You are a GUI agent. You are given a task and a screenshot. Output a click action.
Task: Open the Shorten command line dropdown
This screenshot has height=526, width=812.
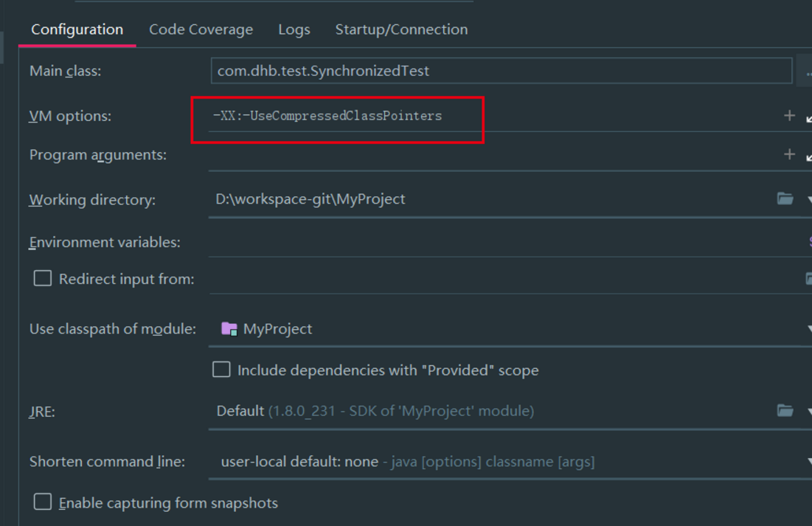pos(809,461)
